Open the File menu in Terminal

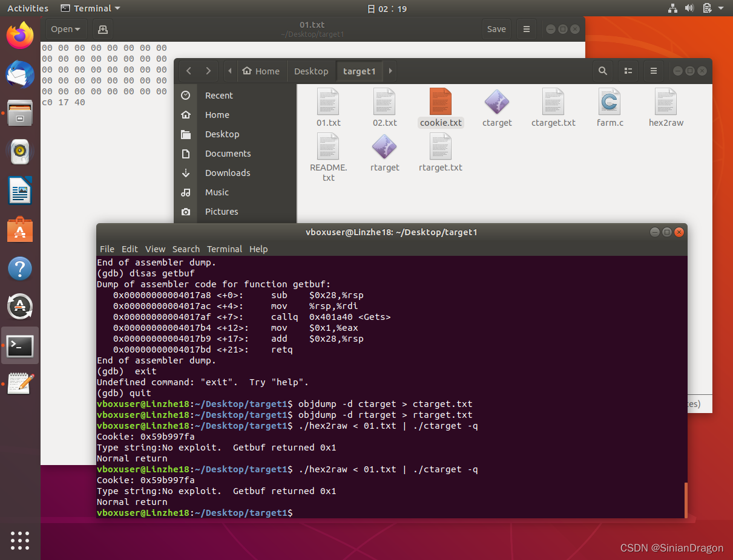tap(107, 249)
